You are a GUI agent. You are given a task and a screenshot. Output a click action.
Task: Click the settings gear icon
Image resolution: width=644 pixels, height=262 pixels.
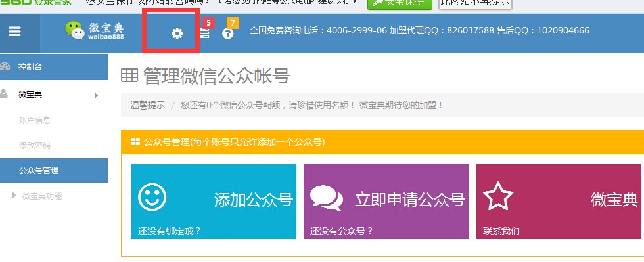177,33
